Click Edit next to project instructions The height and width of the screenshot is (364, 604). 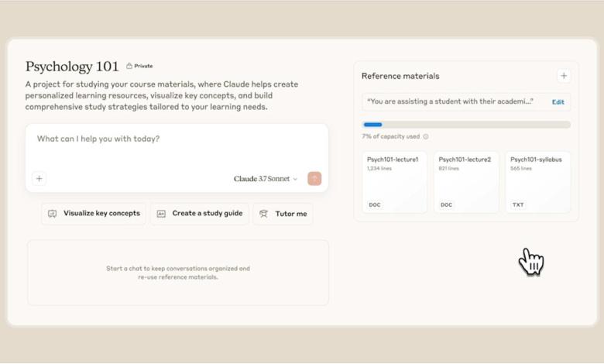tap(558, 102)
